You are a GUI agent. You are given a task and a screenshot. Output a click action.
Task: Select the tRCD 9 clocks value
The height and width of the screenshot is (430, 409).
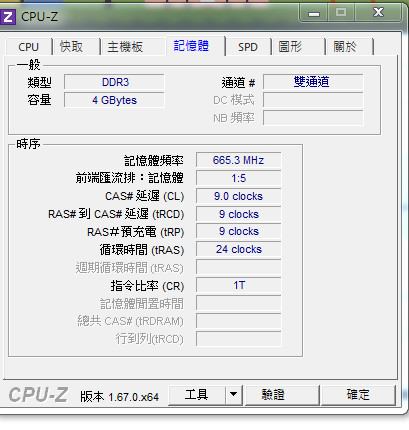click(x=239, y=214)
